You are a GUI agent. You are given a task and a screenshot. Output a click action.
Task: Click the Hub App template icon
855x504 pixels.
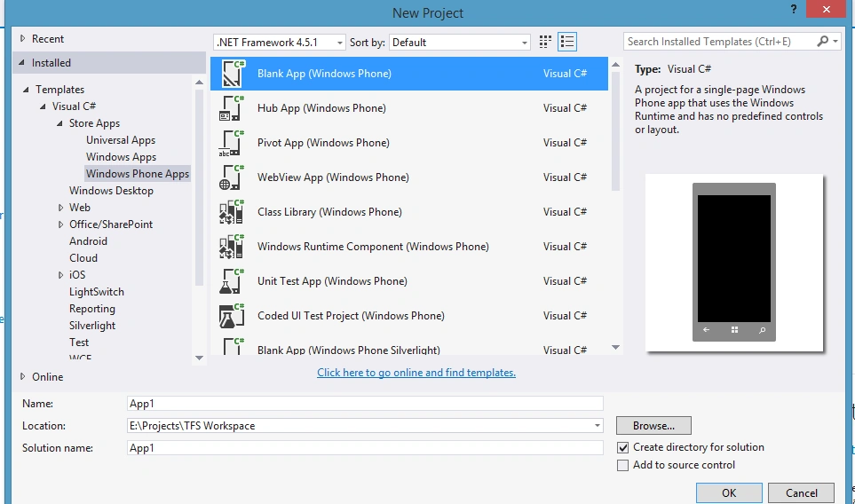pyautogui.click(x=232, y=108)
